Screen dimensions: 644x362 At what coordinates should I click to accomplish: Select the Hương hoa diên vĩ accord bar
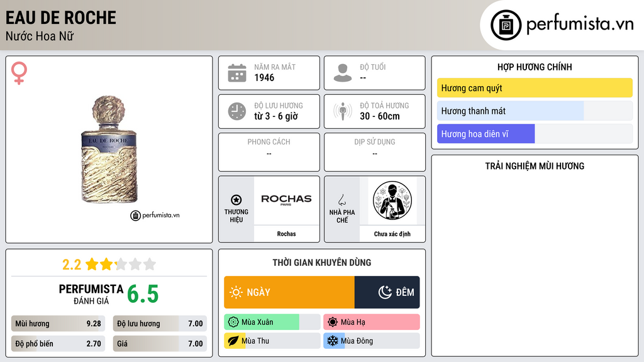pyautogui.click(x=535, y=134)
